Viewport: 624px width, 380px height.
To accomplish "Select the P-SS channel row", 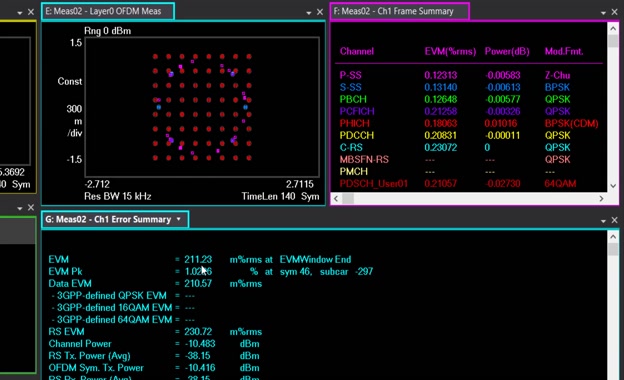I will click(x=469, y=75).
